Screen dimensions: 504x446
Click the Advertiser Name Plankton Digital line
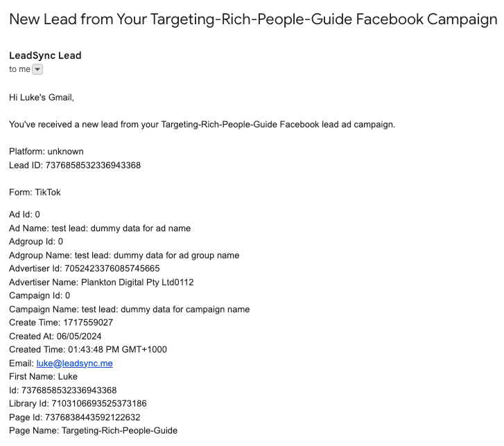(x=101, y=282)
